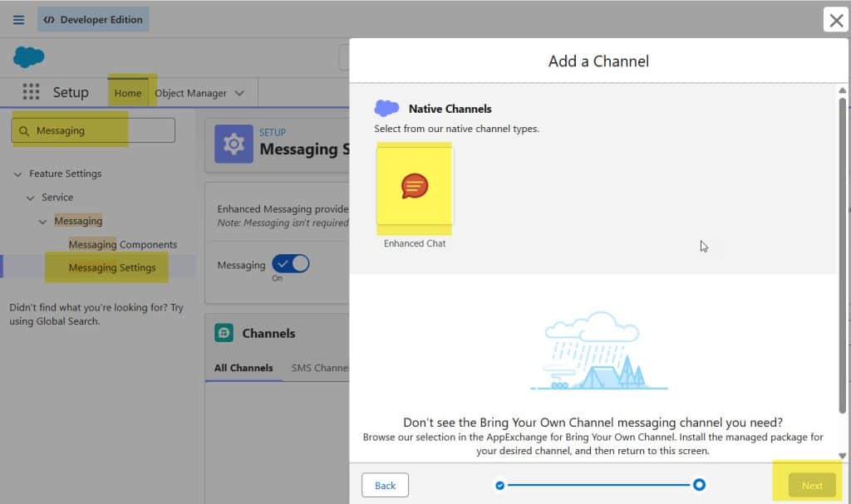Open the App Launcher dots grid
851x504 pixels.
pyautogui.click(x=31, y=91)
